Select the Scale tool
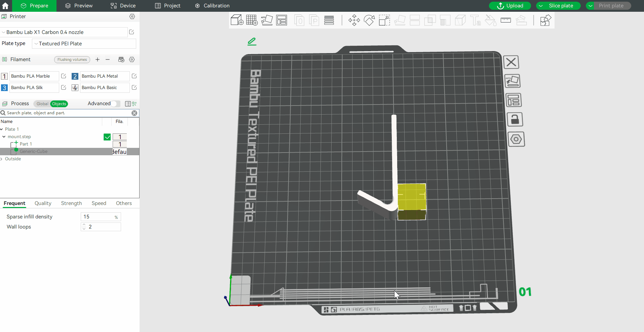644x332 pixels. pos(384,20)
